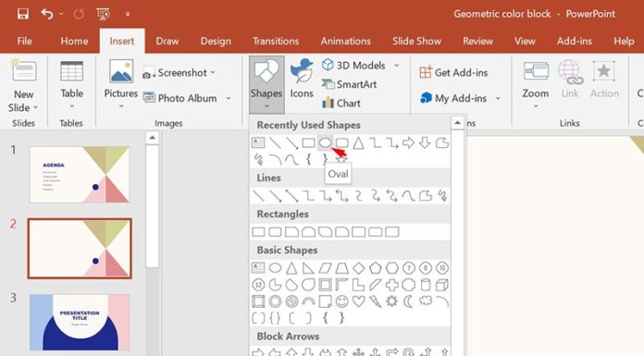Go to the Draw tab
The width and height of the screenshot is (644, 356).
coord(167,41)
